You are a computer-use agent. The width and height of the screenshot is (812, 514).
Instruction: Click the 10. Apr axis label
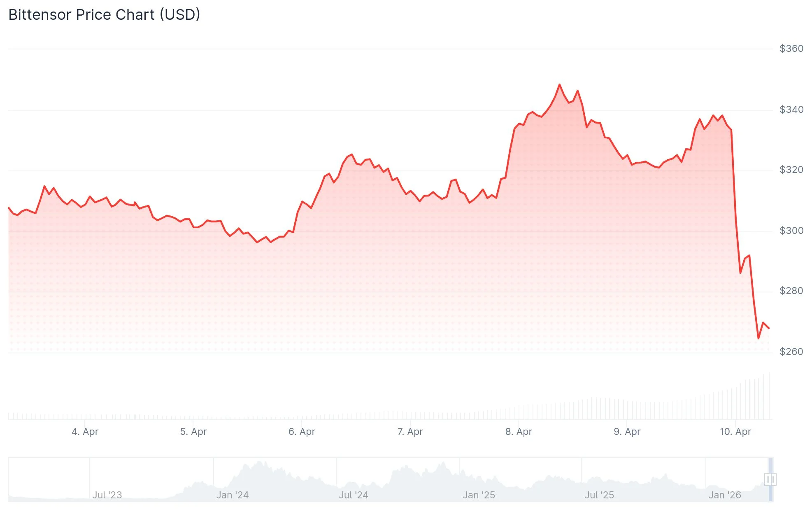pos(735,432)
